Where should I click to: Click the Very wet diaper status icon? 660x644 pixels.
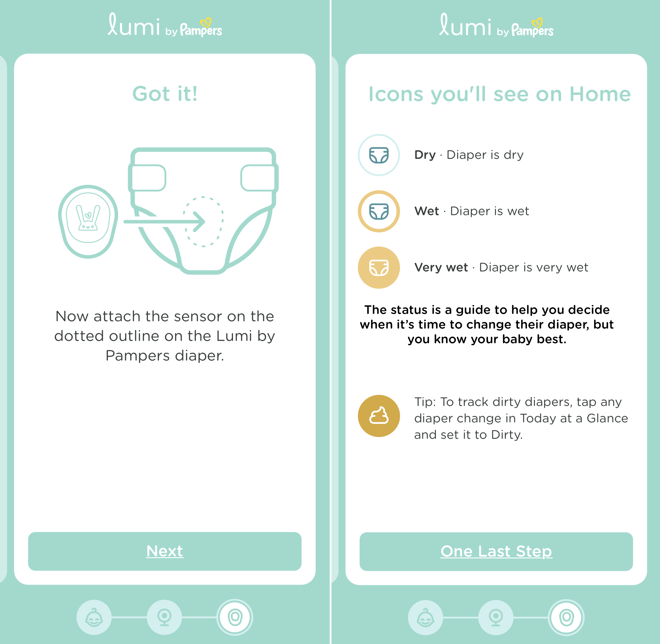(379, 265)
